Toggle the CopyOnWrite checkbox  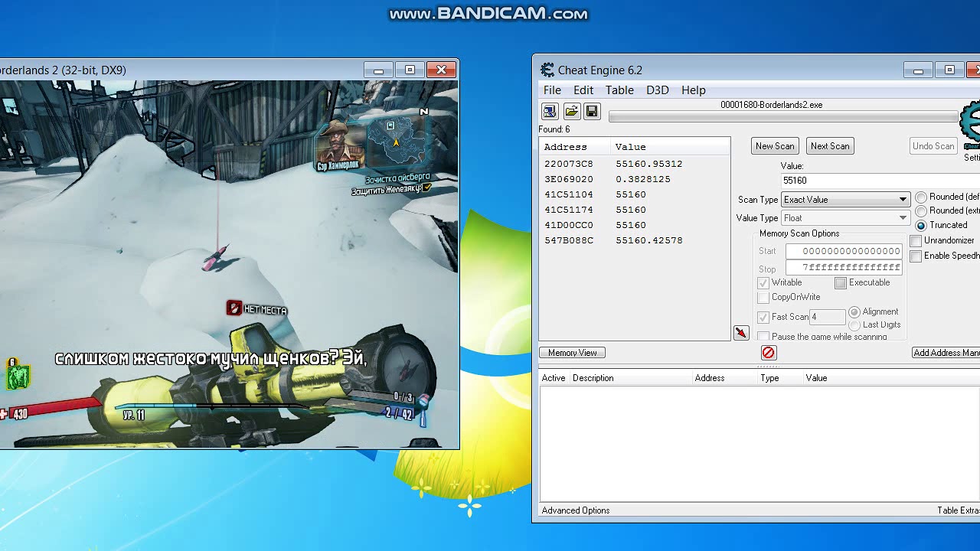pyautogui.click(x=763, y=298)
